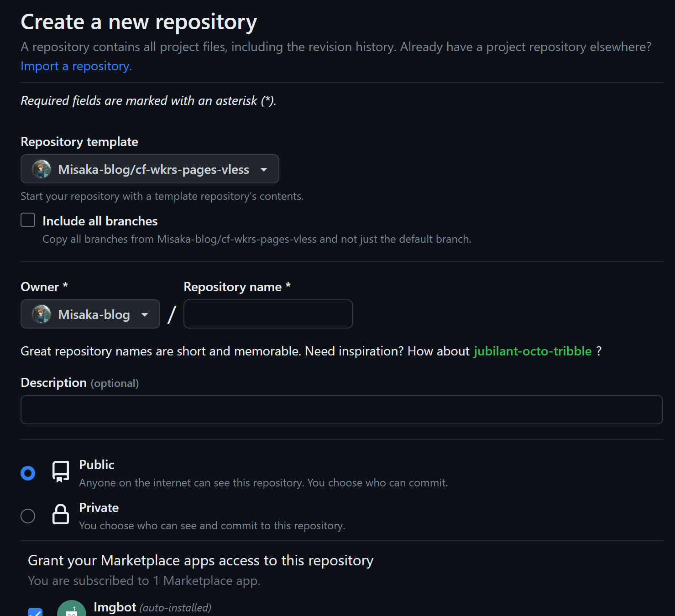Use the jubilant-octo-tribble name suggestion
Image resolution: width=675 pixels, height=616 pixels.
pos(533,351)
